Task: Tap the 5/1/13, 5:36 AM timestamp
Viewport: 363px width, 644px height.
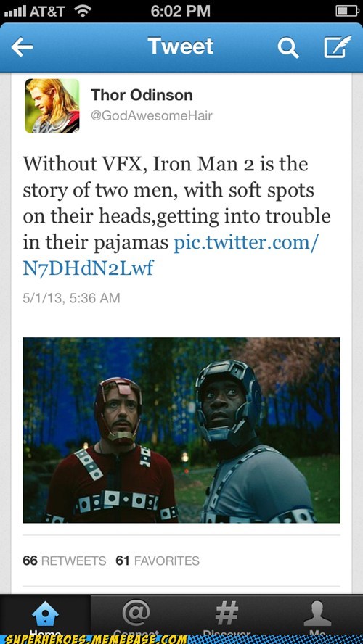Action: [x=71, y=298]
